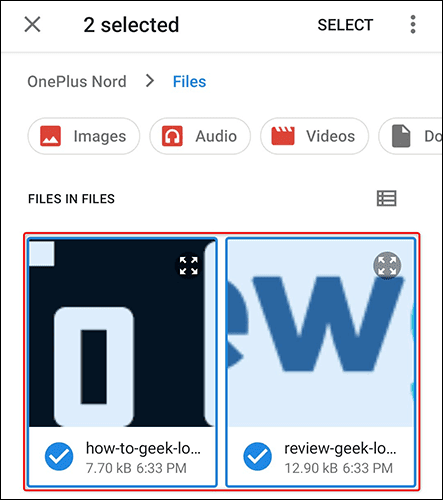Go to OnePlus Nord breadcrumb

[77, 82]
